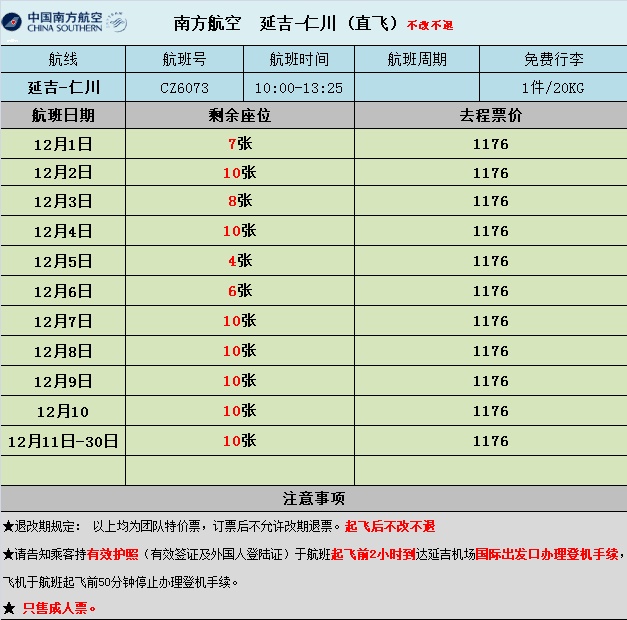
Task: Click the red 起飞前2小时到 text
Action: [373, 554]
